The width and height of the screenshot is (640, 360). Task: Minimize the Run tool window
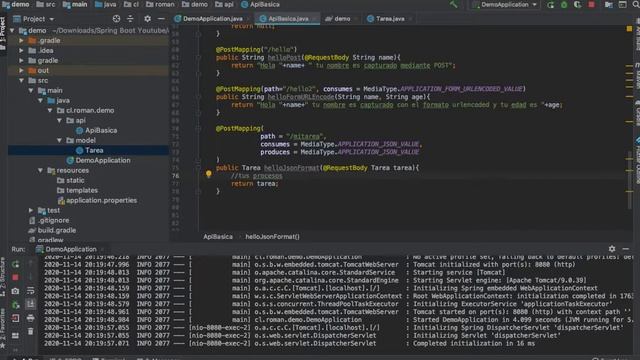pos(626,249)
